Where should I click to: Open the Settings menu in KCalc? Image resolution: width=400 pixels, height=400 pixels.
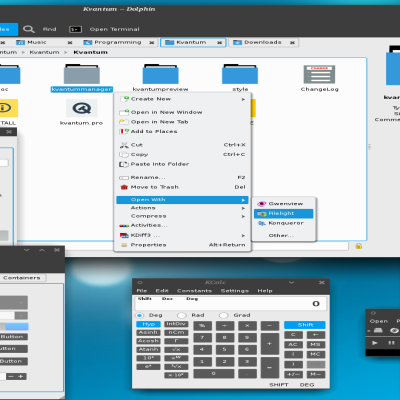pos(235,291)
